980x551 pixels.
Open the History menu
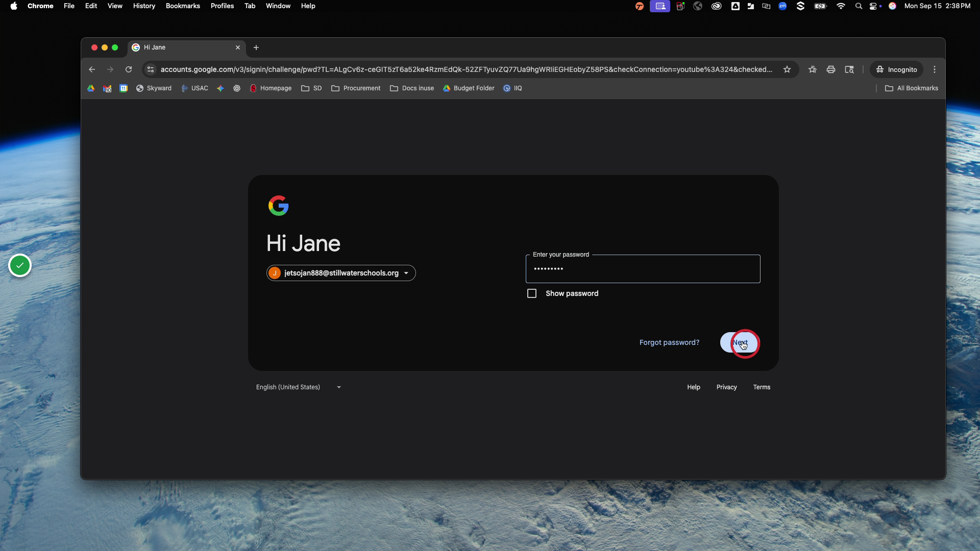[x=144, y=6]
